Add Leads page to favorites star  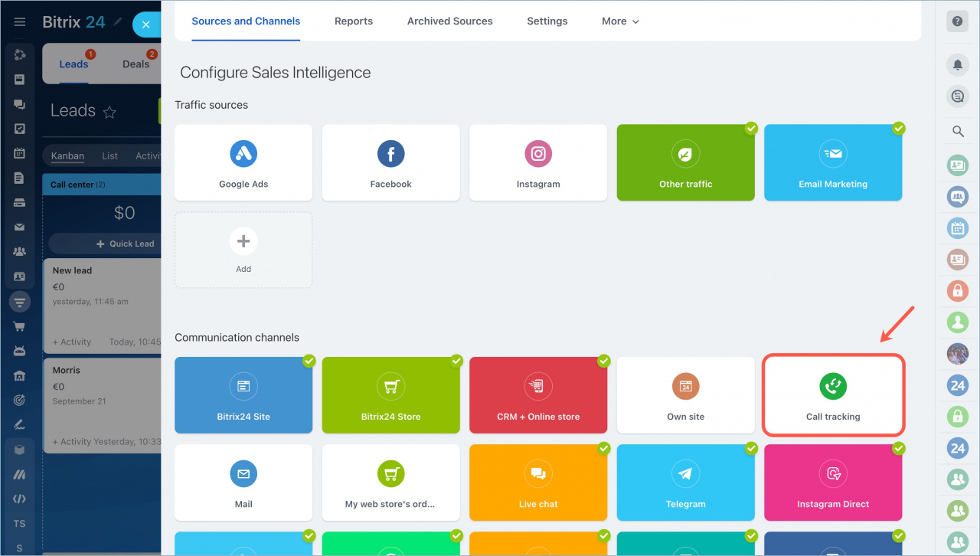(109, 112)
